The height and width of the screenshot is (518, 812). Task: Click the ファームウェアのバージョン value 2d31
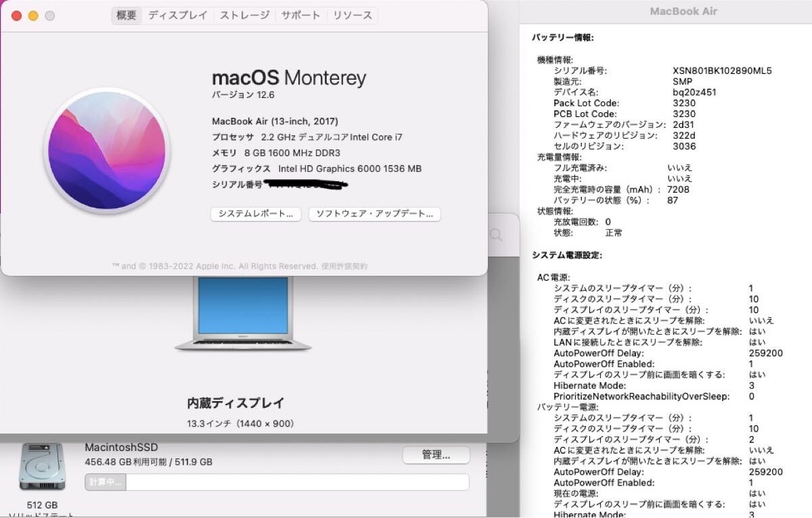tap(684, 124)
